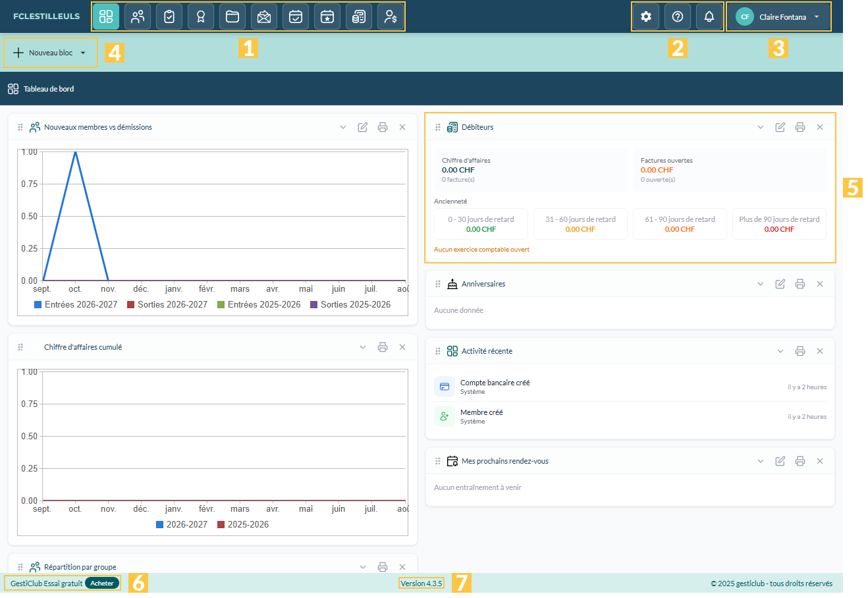
Task: Open the dashboard grid icon in top navigation
Action: [106, 16]
